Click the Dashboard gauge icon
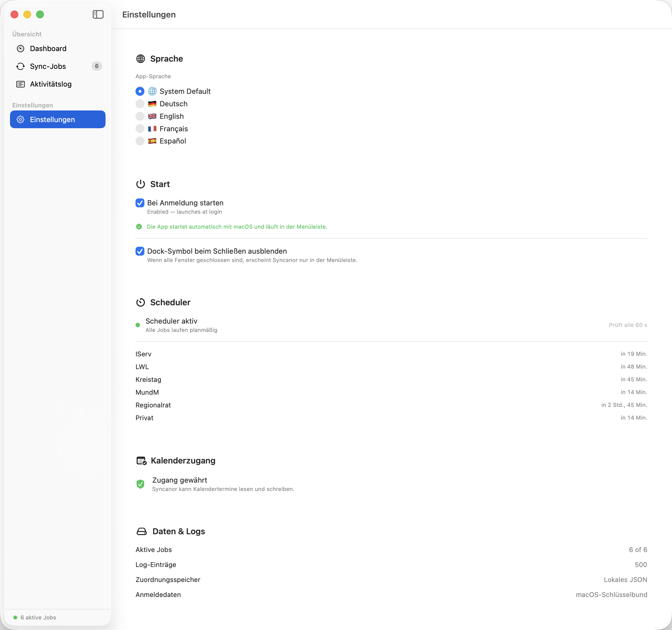 pyautogui.click(x=21, y=49)
